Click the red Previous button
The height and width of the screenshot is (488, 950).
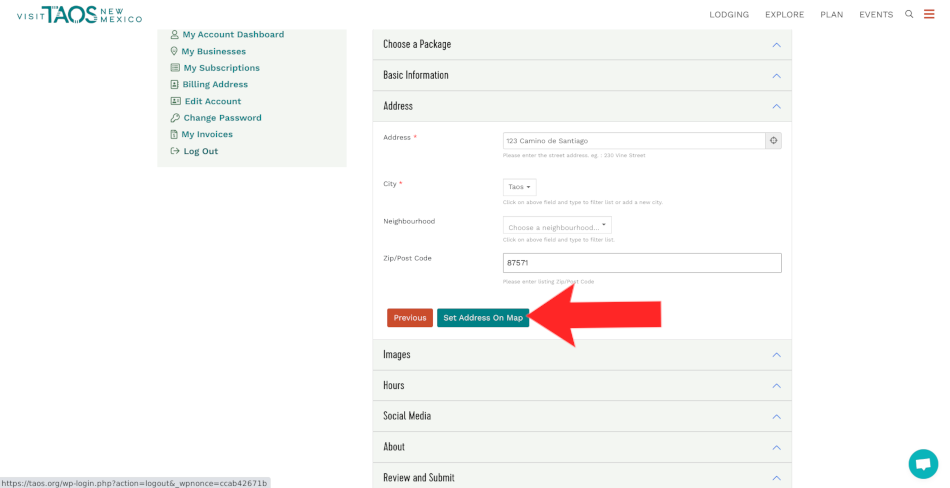tap(410, 318)
